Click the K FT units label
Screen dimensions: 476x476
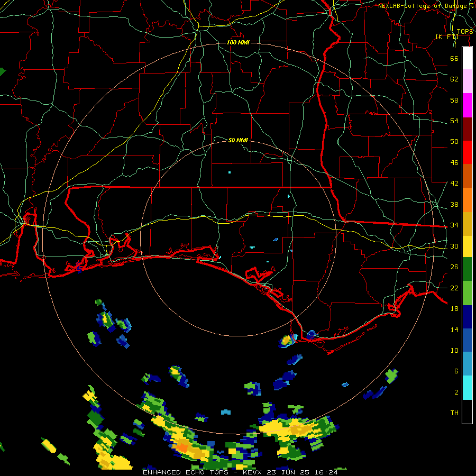pyautogui.click(x=447, y=37)
